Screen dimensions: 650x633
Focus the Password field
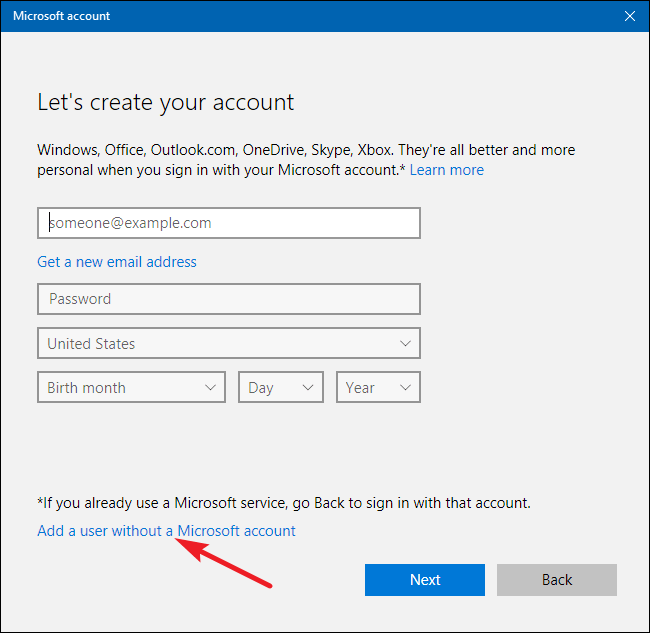click(x=228, y=299)
